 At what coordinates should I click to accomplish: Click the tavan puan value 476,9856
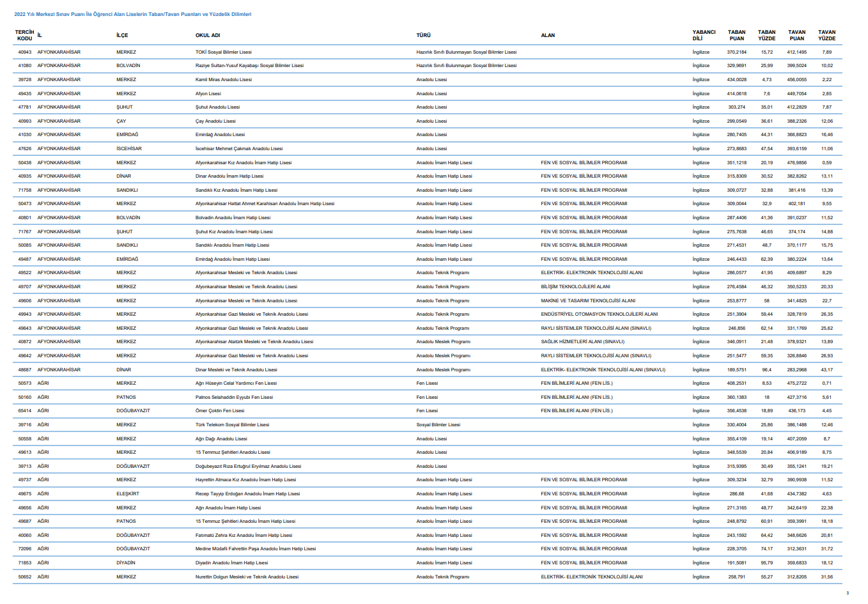[x=796, y=163]
